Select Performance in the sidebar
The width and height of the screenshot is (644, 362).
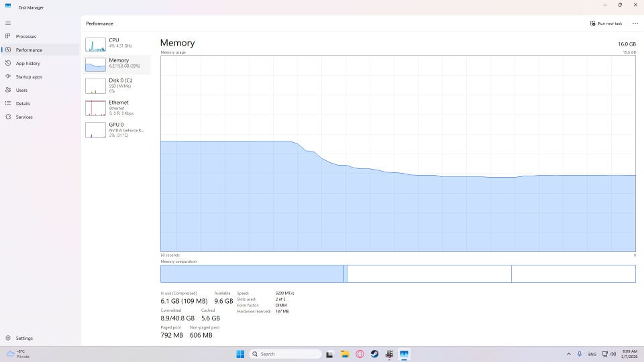pyautogui.click(x=40, y=50)
